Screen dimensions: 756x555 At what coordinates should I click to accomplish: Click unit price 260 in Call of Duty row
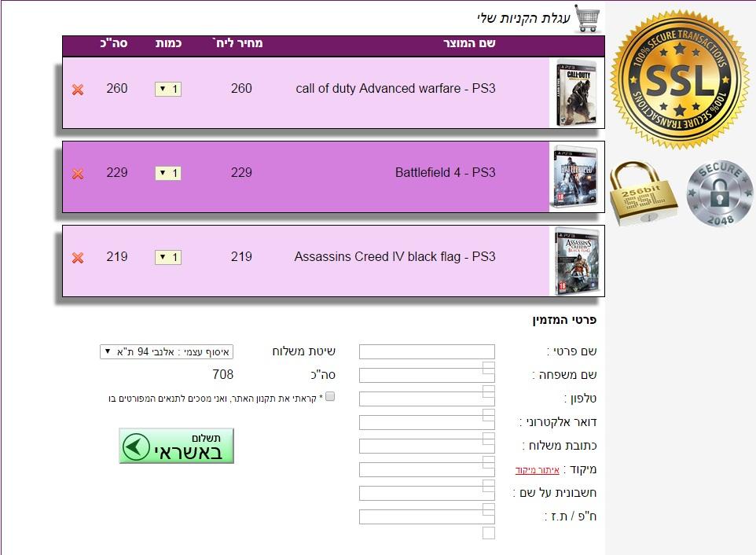click(241, 89)
